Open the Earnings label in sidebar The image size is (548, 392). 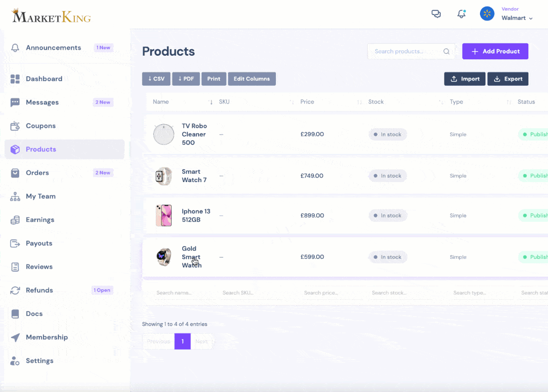coord(40,220)
